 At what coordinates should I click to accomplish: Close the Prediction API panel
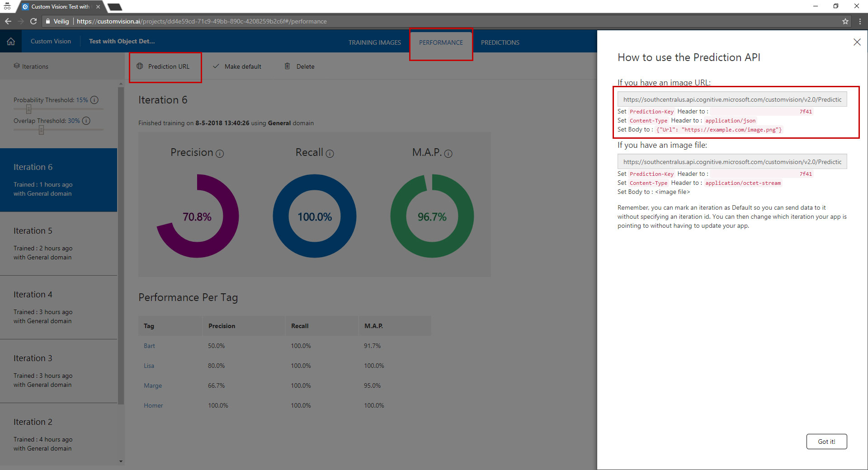(857, 42)
